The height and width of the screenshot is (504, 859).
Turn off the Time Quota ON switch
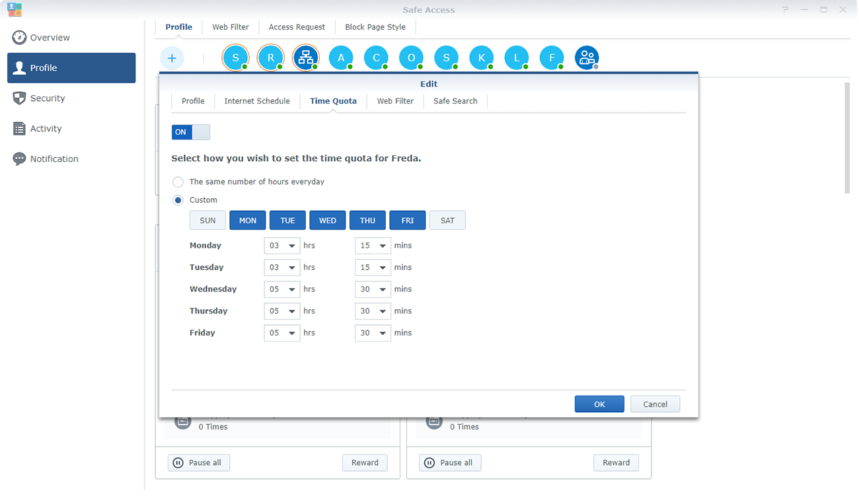(190, 132)
